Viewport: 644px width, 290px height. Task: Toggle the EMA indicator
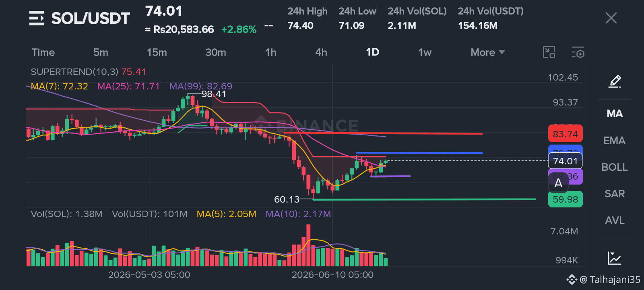tap(615, 141)
